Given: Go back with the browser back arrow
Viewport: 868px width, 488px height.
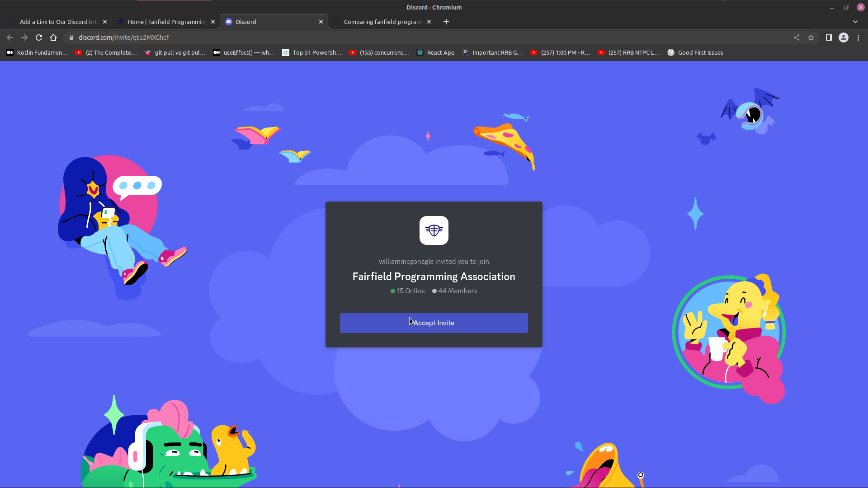Looking at the screenshot, I should point(10,38).
